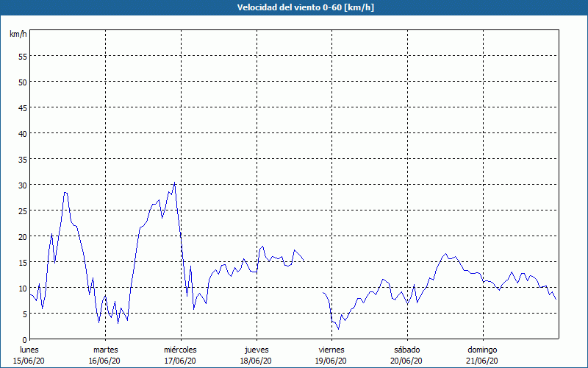588x368 pixels.
Task: Click the date label 21/06/20
Action: click(482, 361)
